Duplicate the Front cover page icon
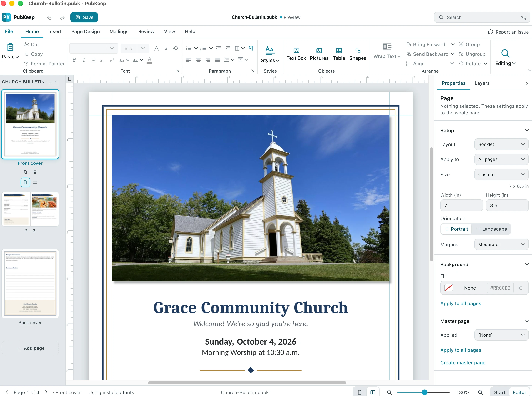532x396 pixels. tap(25, 172)
